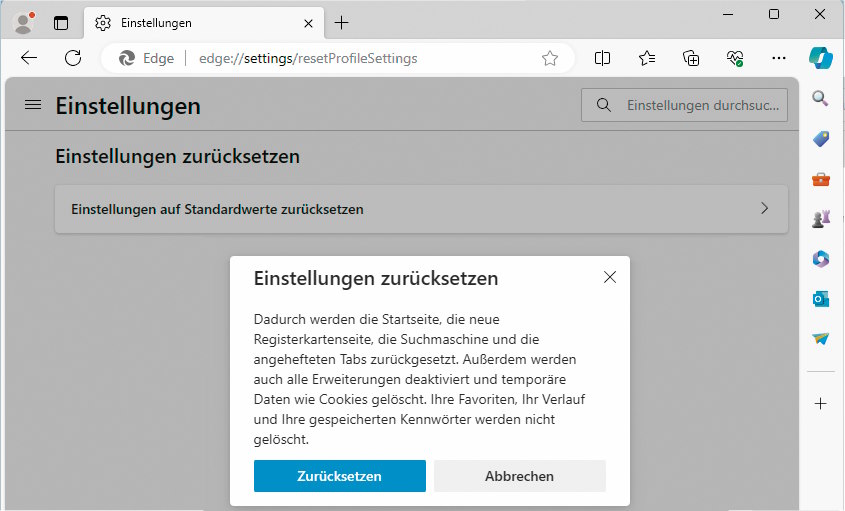Close the Einstellungen tab
Viewport: 845px width, 511px height.
pyautogui.click(x=308, y=23)
